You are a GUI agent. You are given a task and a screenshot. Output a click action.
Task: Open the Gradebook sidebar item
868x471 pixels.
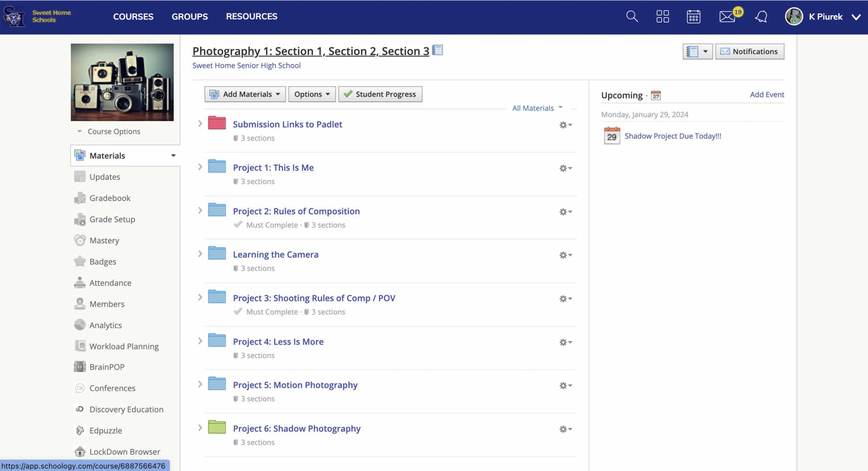coord(110,198)
